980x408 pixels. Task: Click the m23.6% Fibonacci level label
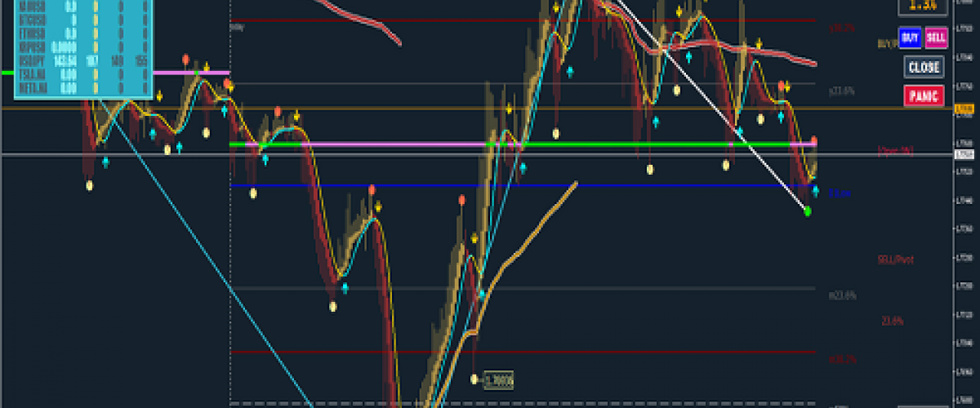point(842,295)
